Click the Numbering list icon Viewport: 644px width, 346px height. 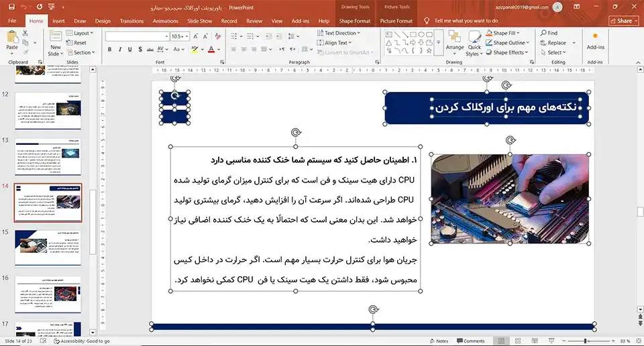[250, 36]
